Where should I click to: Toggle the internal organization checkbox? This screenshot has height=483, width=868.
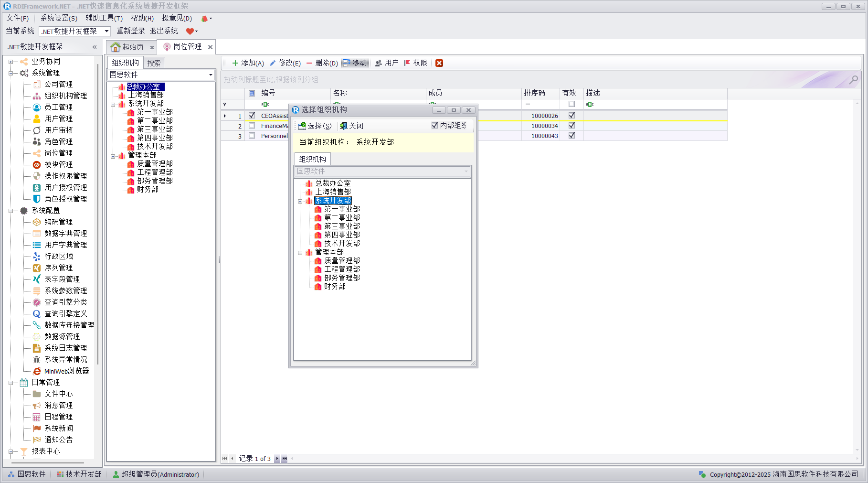pos(434,126)
